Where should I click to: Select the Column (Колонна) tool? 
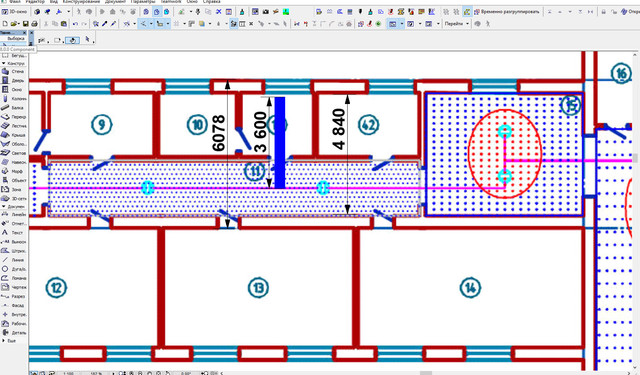pyautogui.click(x=13, y=99)
